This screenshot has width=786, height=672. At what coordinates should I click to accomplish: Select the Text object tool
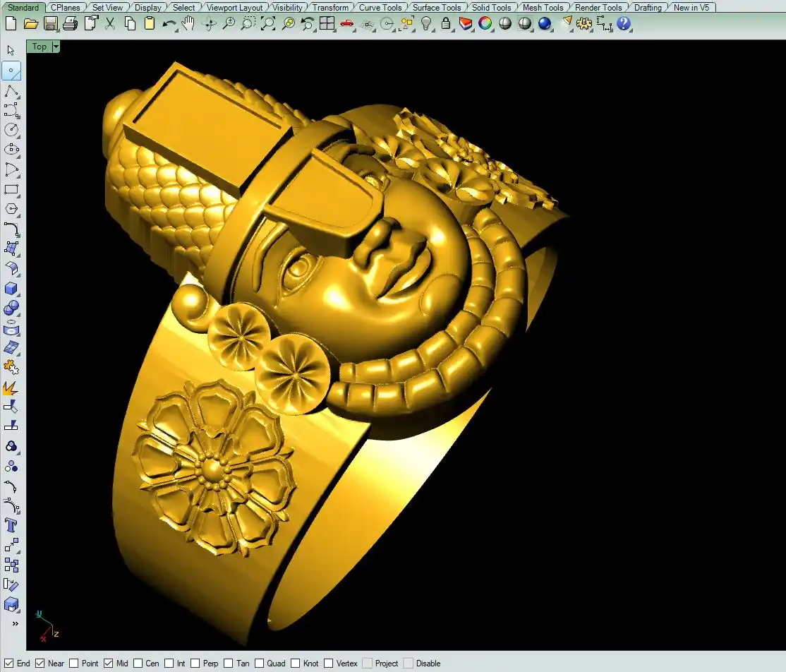[x=11, y=525]
